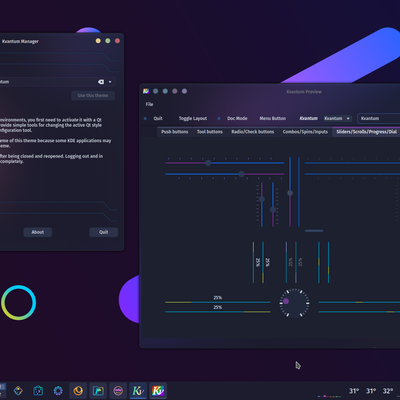Viewport: 400px width, 400px height.
Task: Click the round pink striped taskbar icon
Action: click(x=118, y=390)
